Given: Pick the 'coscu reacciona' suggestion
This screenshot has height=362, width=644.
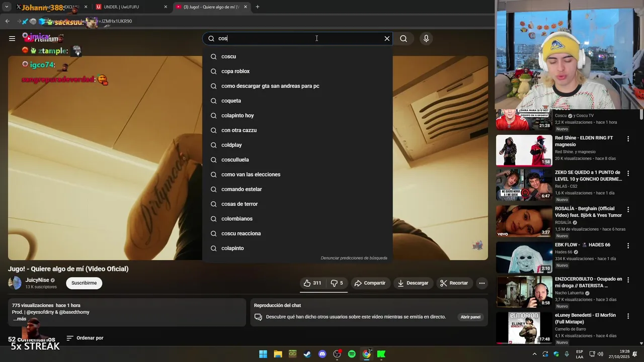Looking at the screenshot, I should [297, 233].
